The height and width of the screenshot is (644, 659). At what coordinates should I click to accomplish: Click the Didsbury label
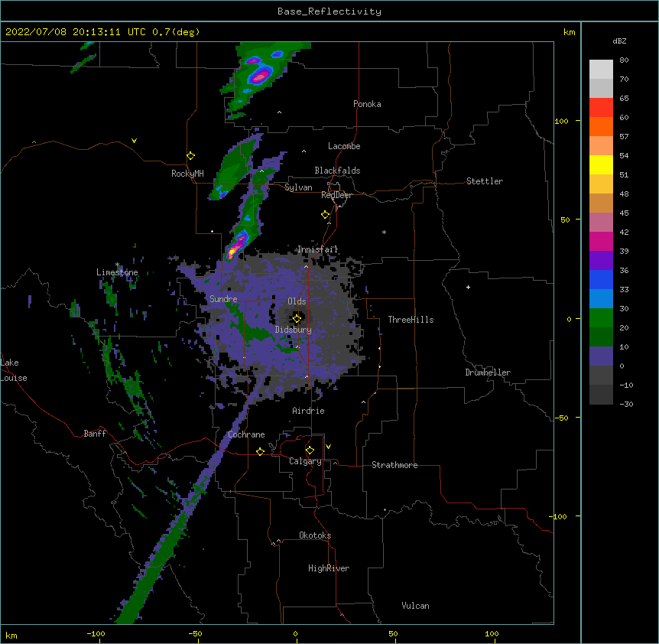tap(294, 330)
